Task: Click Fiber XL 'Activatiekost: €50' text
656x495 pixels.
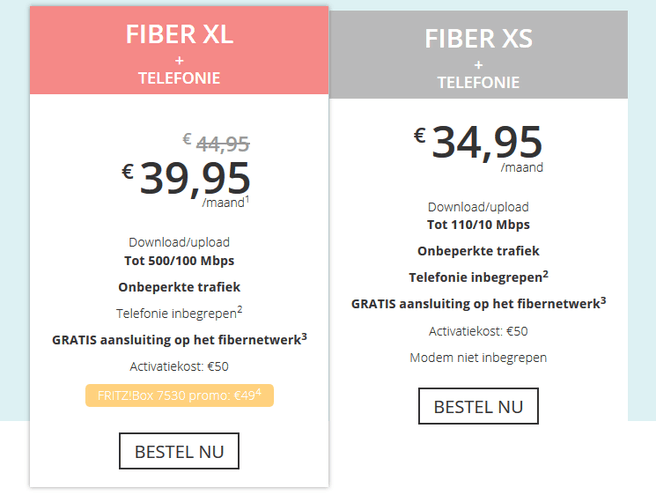Action: coord(179,366)
